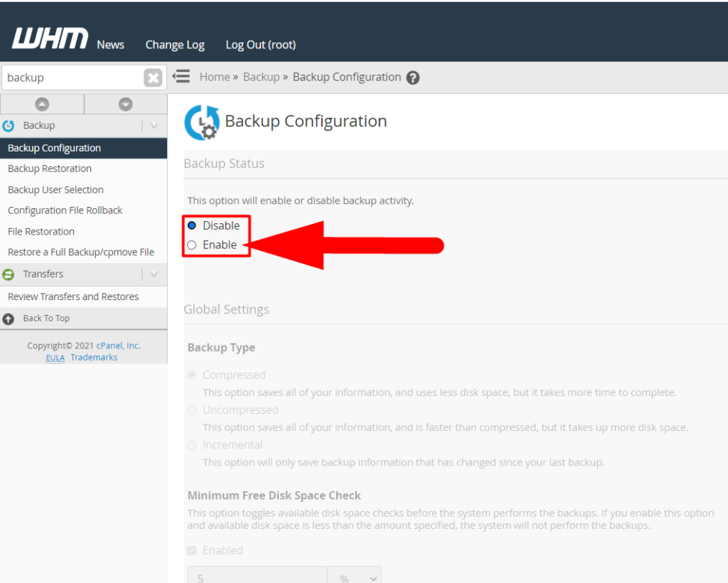This screenshot has height=583, width=728.
Task: Clear the backup search field
Action: pyautogui.click(x=153, y=77)
